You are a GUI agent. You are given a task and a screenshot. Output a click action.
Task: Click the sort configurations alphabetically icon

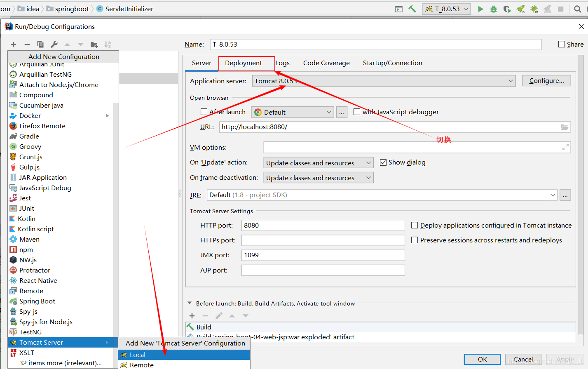tap(108, 45)
